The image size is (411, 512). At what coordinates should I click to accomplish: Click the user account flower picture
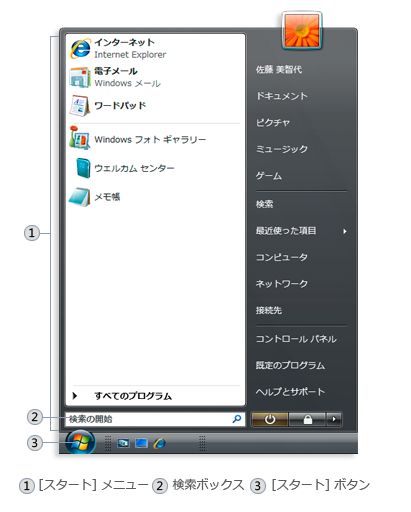coord(302,31)
